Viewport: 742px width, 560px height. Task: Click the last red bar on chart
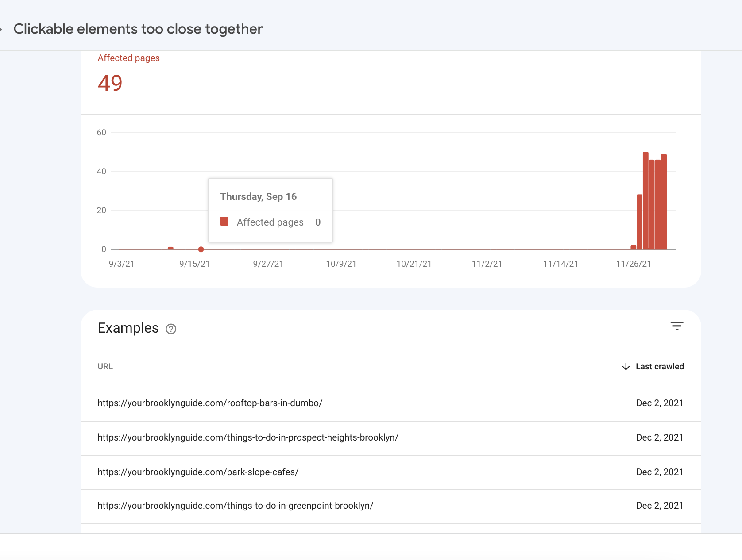point(664,202)
